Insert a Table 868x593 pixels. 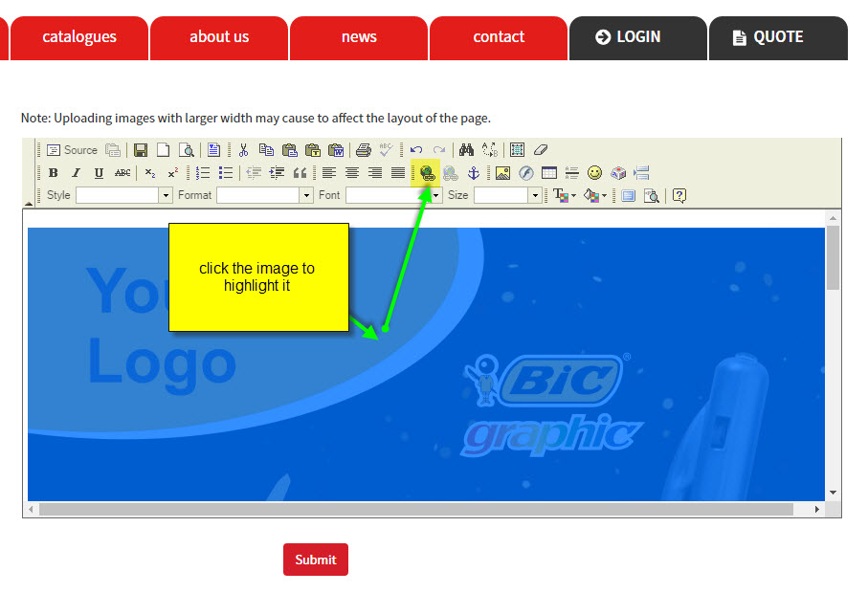549,173
